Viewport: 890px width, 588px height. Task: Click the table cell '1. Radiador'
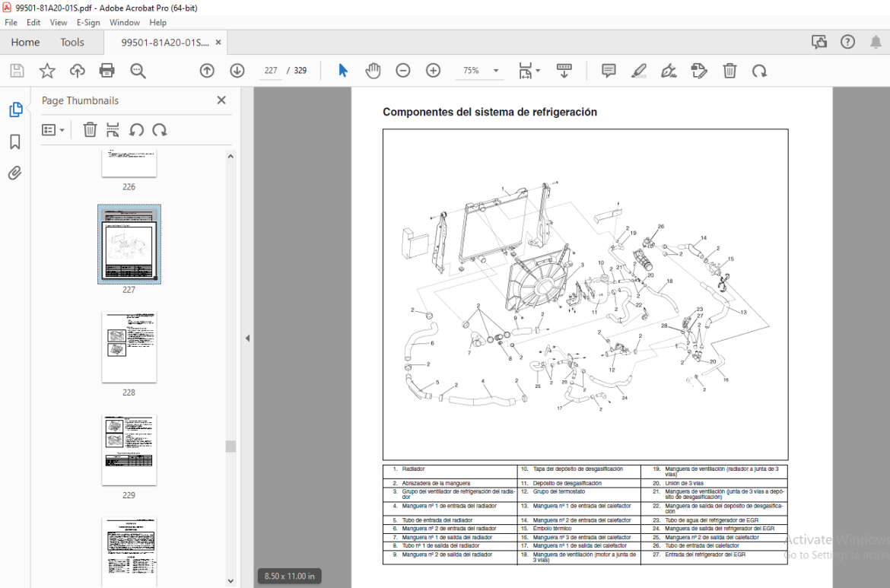tap(451, 472)
